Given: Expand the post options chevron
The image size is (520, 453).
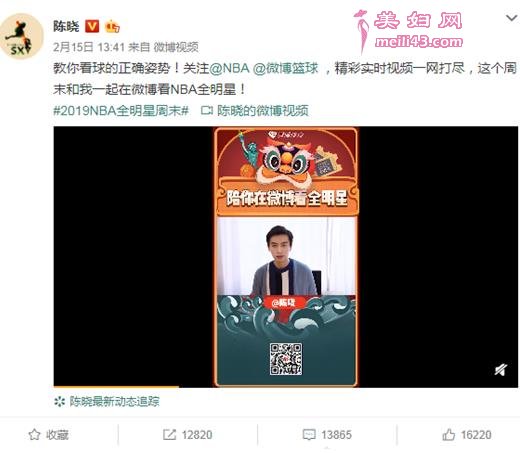Looking at the screenshot, I should (511, 18).
